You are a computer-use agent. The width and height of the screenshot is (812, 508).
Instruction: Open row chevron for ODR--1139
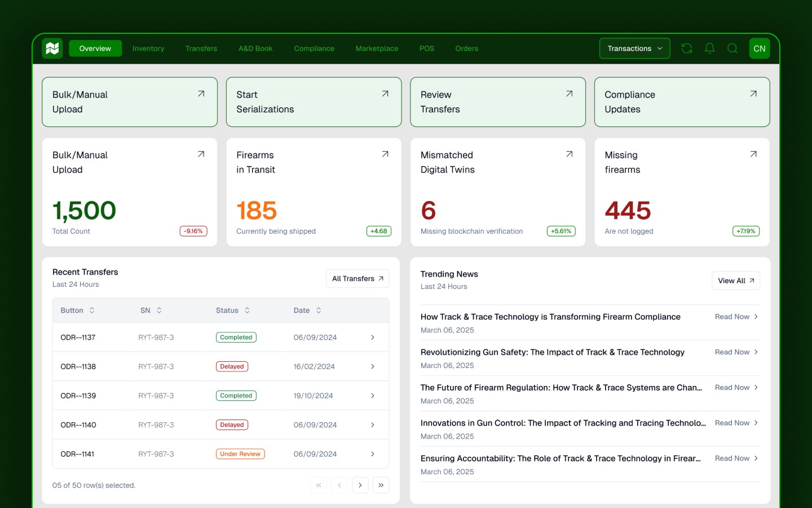(x=373, y=396)
